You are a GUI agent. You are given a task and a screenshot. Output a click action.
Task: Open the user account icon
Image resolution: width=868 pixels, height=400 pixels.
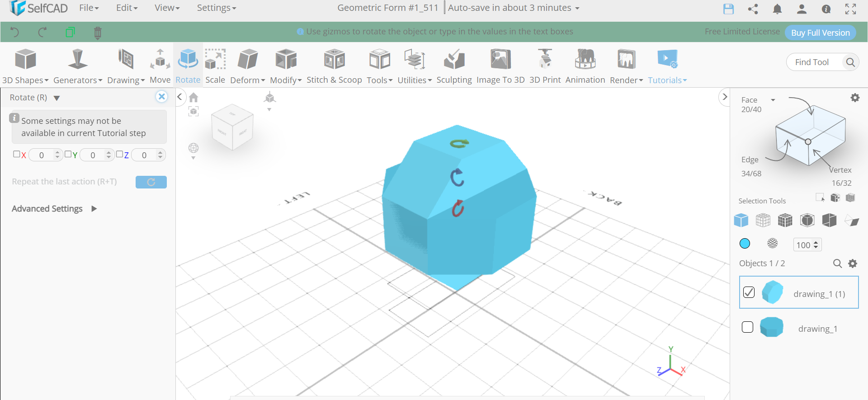click(x=802, y=9)
